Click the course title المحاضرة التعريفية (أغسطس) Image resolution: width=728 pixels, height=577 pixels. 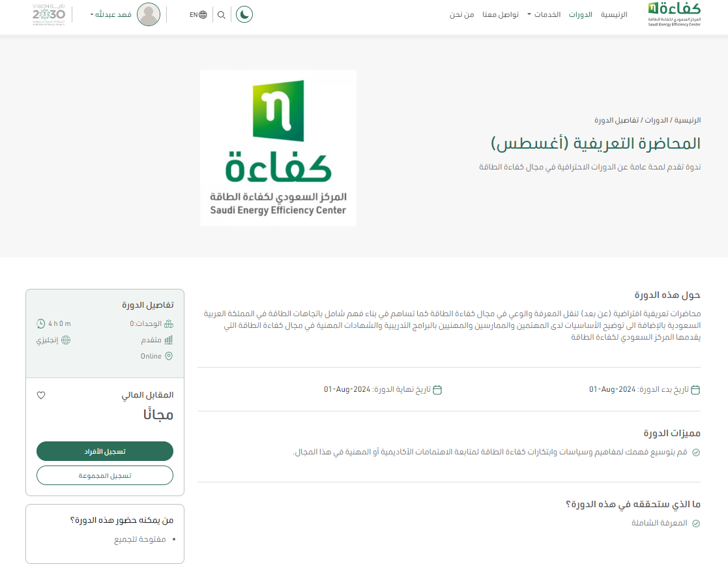click(x=596, y=143)
